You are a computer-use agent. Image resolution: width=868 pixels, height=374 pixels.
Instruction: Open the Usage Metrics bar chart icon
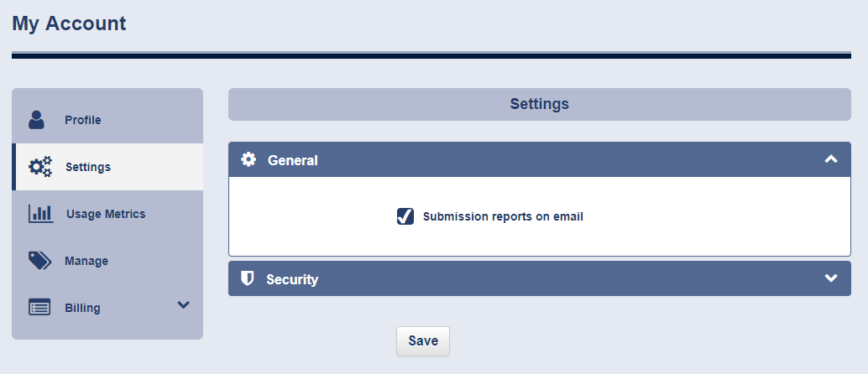[x=41, y=214]
